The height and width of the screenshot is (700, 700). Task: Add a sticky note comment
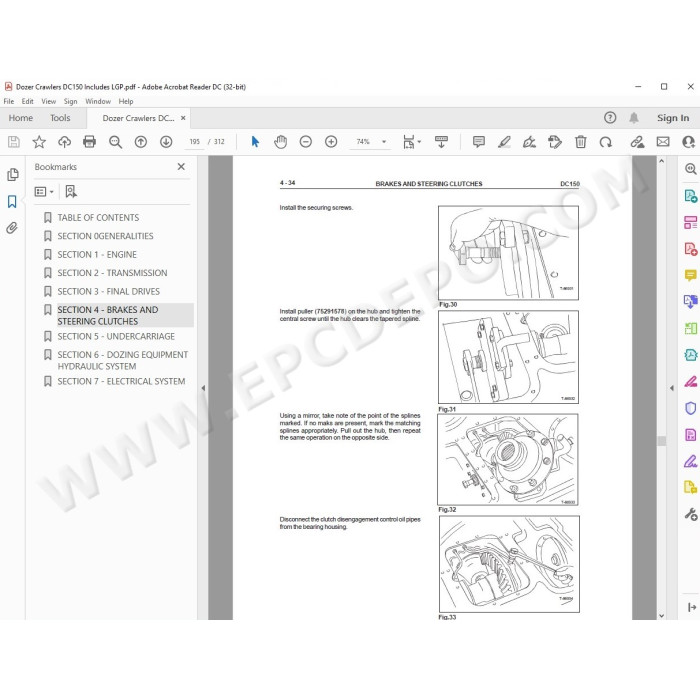[x=479, y=142]
